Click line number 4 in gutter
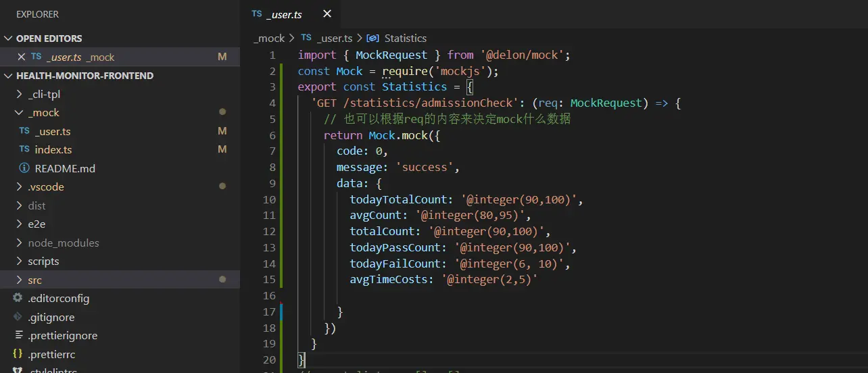 pos(272,103)
